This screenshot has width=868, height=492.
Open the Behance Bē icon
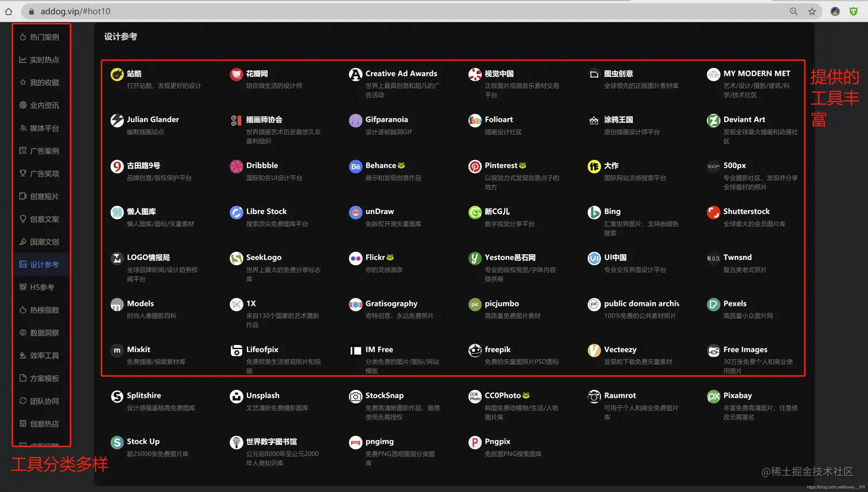coord(355,166)
